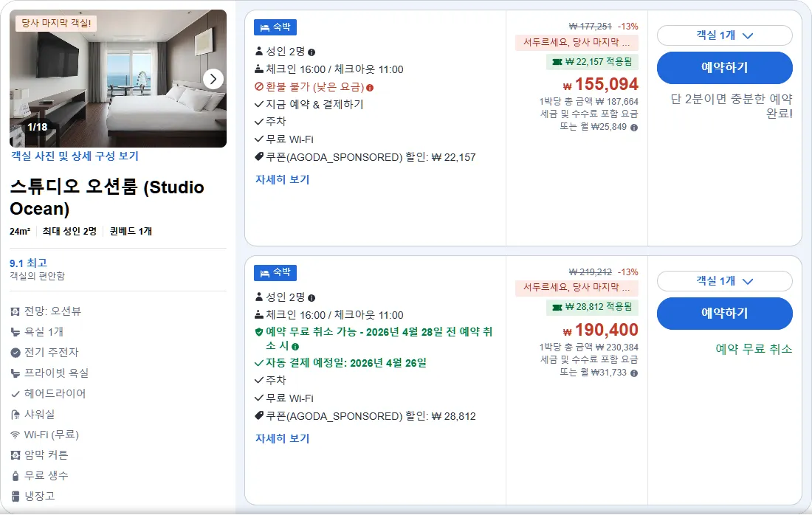
Task: Open 객실 사진 및 상세 구성 보기 link
Action: 75,156
